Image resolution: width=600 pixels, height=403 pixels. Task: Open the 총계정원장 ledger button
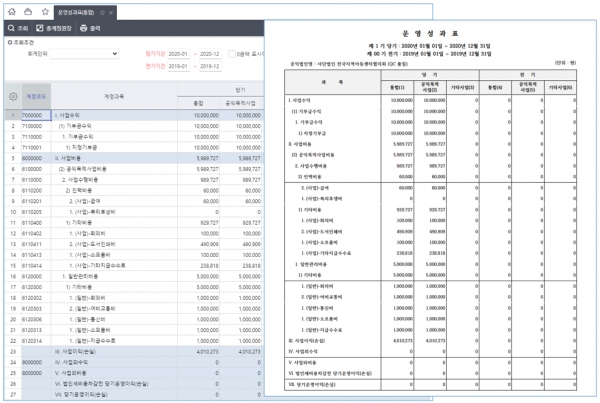point(54,28)
